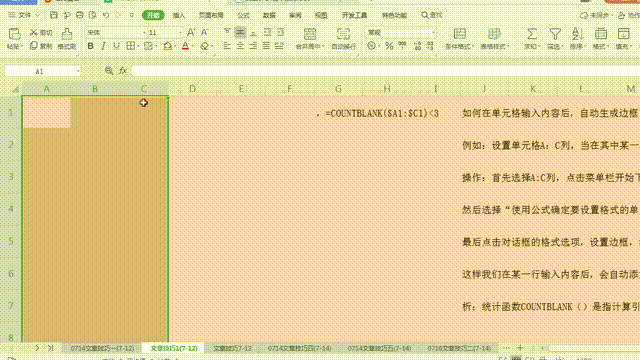The width and height of the screenshot is (640, 360).
Task: Expand the quick access toolbar customize arrow
Action: [131, 15]
